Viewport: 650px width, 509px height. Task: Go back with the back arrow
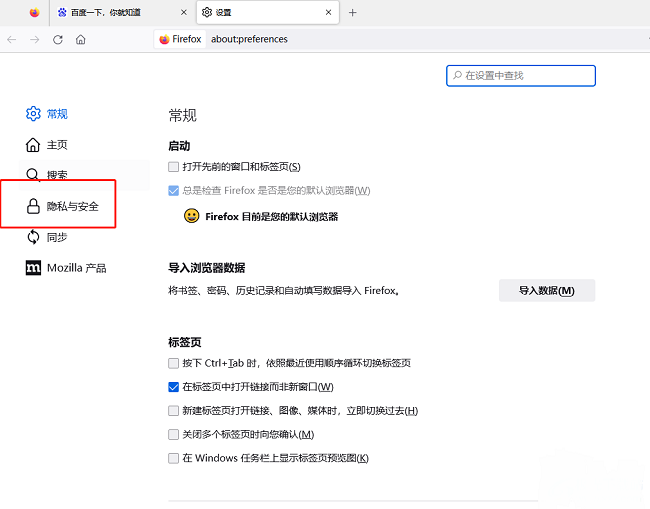pyautogui.click(x=12, y=39)
